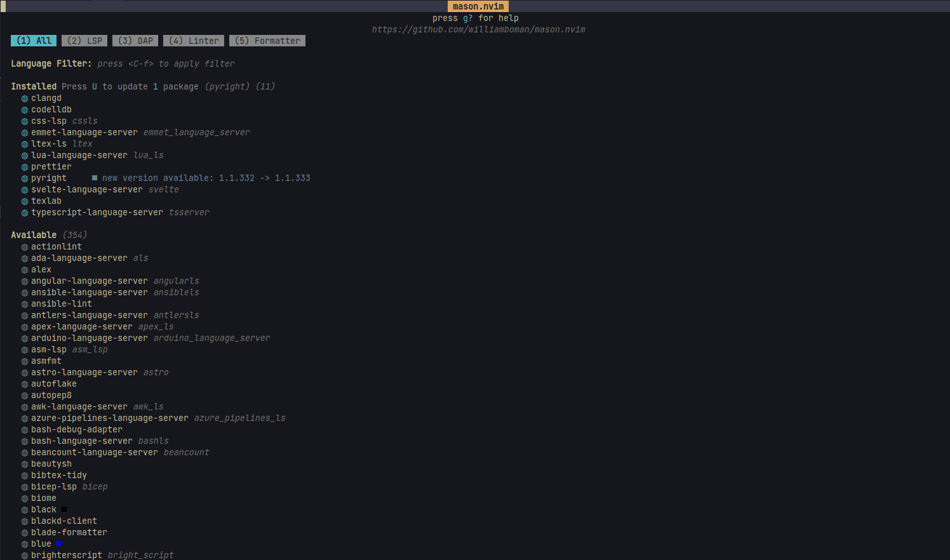Viewport: 950px width, 560px height.
Task: Select the autopep8 package row
Action: click(x=46, y=395)
